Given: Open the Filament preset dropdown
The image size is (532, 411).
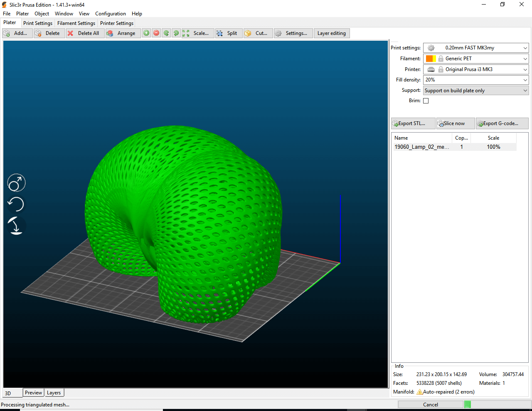Looking at the screenshot, I should tap(525, 59).
